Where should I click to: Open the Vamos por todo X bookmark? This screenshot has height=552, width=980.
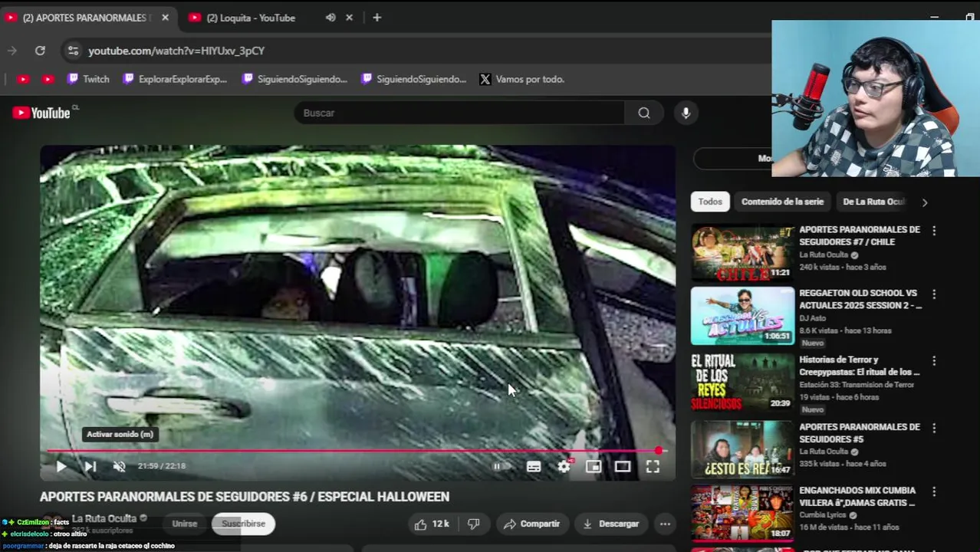[x=522, y=79]
